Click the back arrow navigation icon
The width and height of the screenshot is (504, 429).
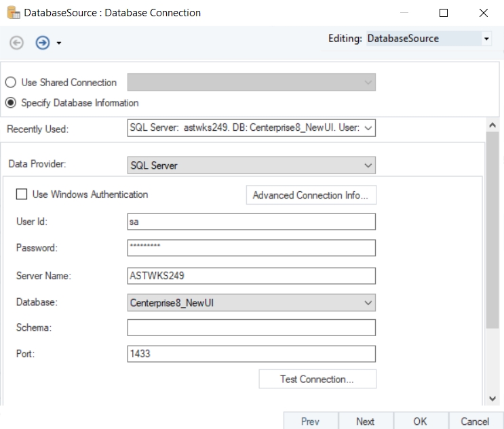click(16, 43)
